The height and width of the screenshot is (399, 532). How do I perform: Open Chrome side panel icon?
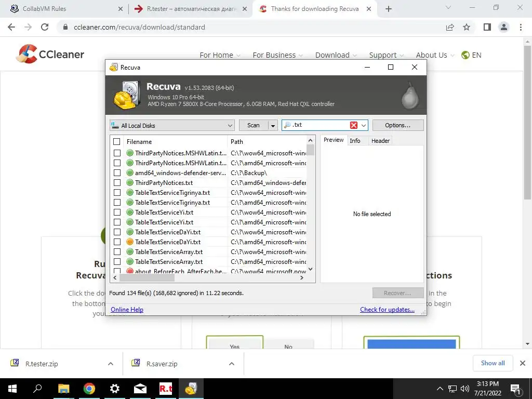pyautogui.click(x=487, y=27)
